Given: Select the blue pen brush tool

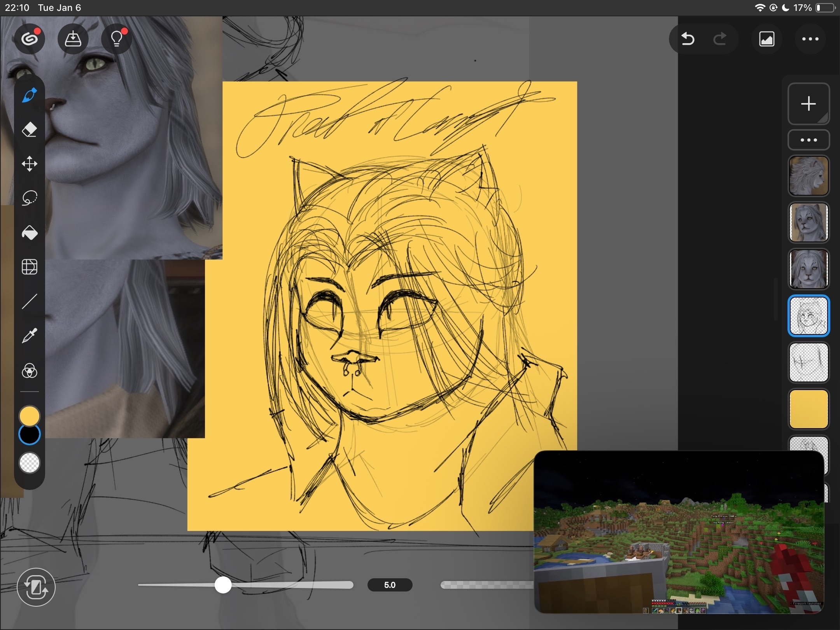Looking at the screenshot, I should 30,95.
